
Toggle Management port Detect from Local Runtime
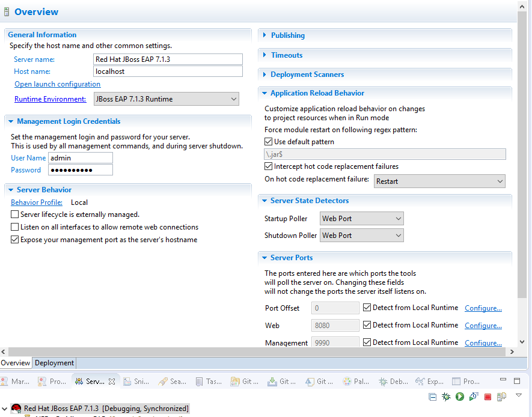pyautogui.click(x=367, y=342)
